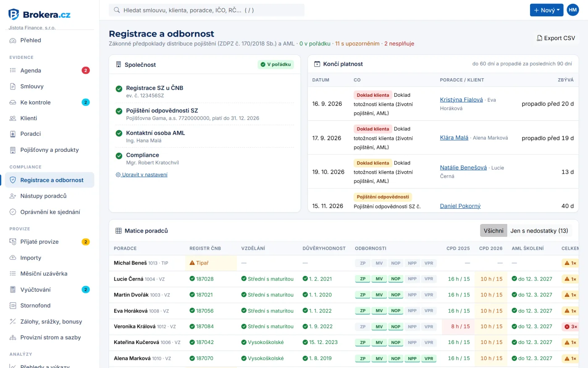588x368 pixels.
Task: Open Provizní strom a sazby via its icon
Action: (13, 338)
